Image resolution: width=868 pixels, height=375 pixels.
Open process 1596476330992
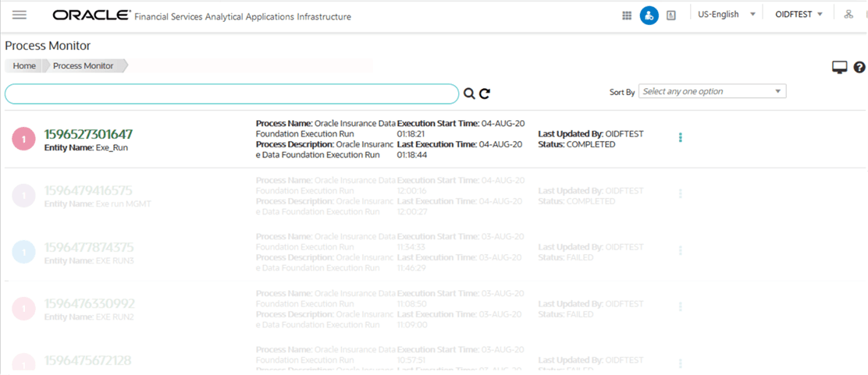[x=88, y=303]
